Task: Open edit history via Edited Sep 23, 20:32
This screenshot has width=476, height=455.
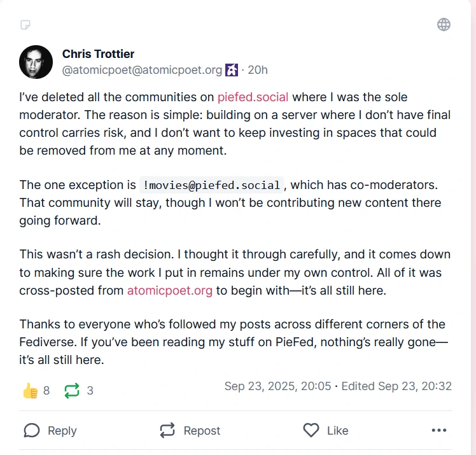Action: click(396, 386)
